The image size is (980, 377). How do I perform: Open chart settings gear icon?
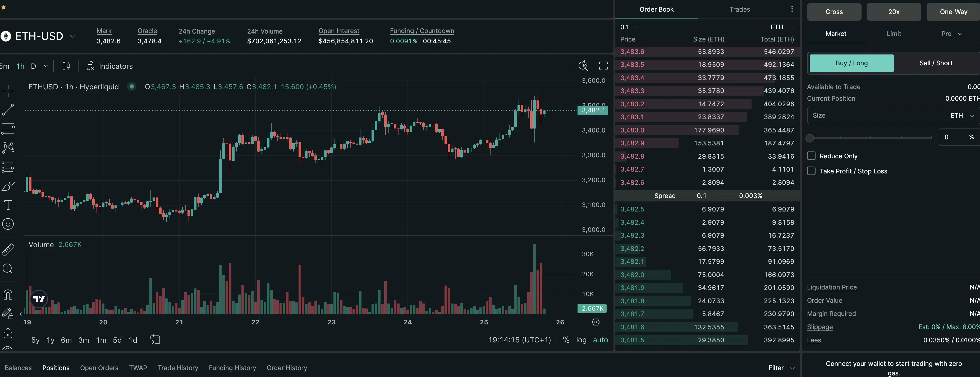point(596,322)
